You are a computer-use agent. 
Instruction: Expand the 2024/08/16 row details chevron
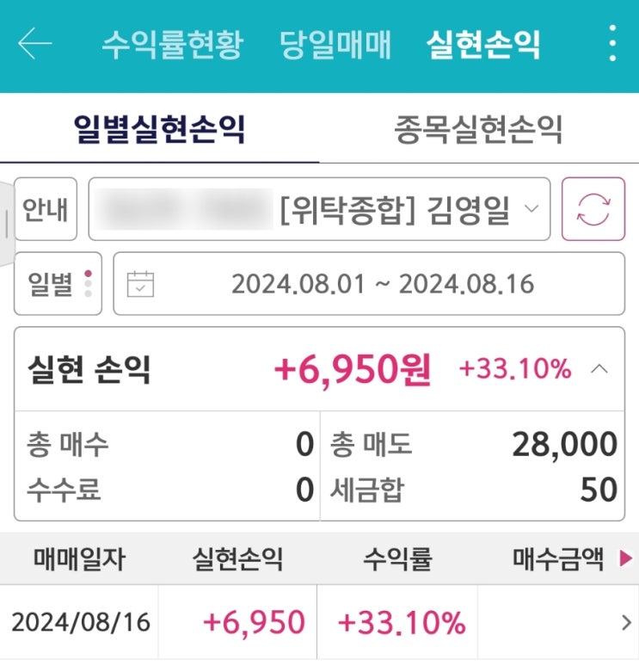pos(626,623)
